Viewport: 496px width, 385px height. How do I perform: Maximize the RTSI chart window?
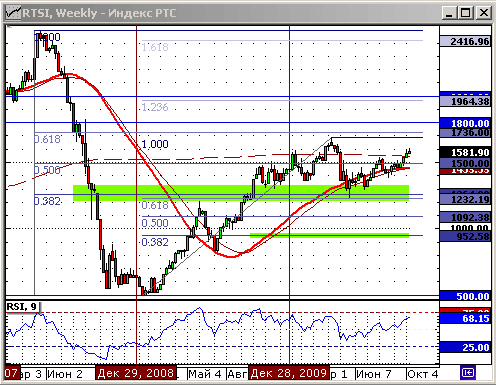point(466,13)
